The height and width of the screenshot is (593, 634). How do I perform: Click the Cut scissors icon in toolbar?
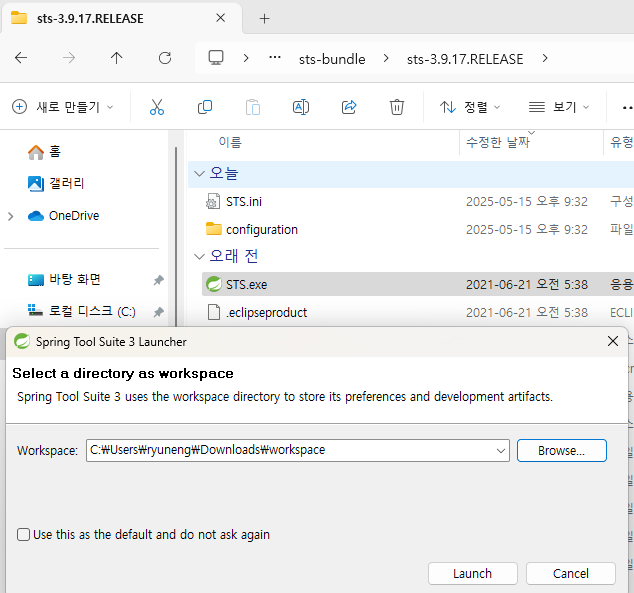tap(156, 107)
